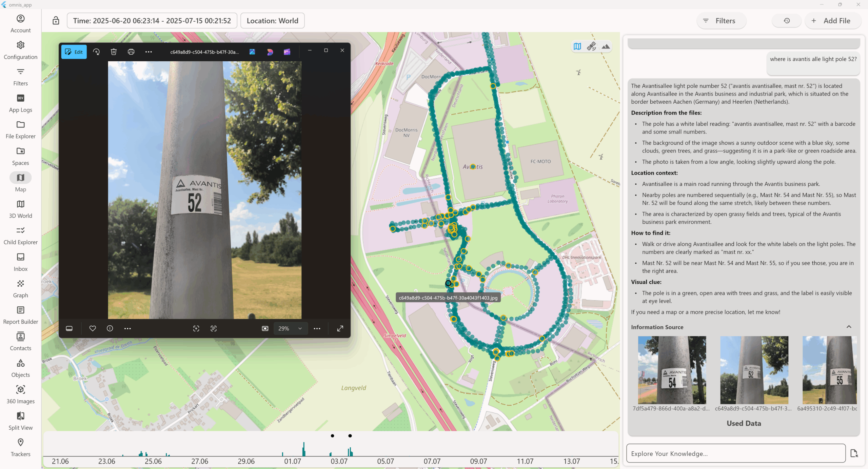Click the tall timeline bar near 01.07
The image size is (868, 469).
(x=304, y=449)
